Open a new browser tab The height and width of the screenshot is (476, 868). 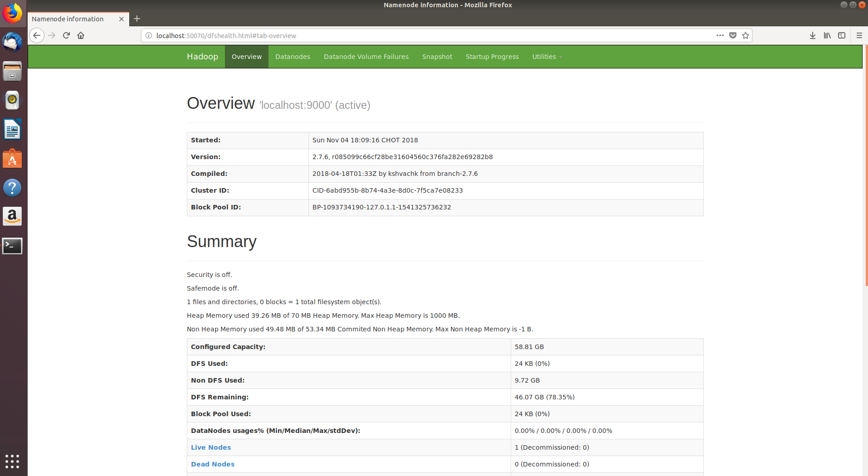pos(137,19)
